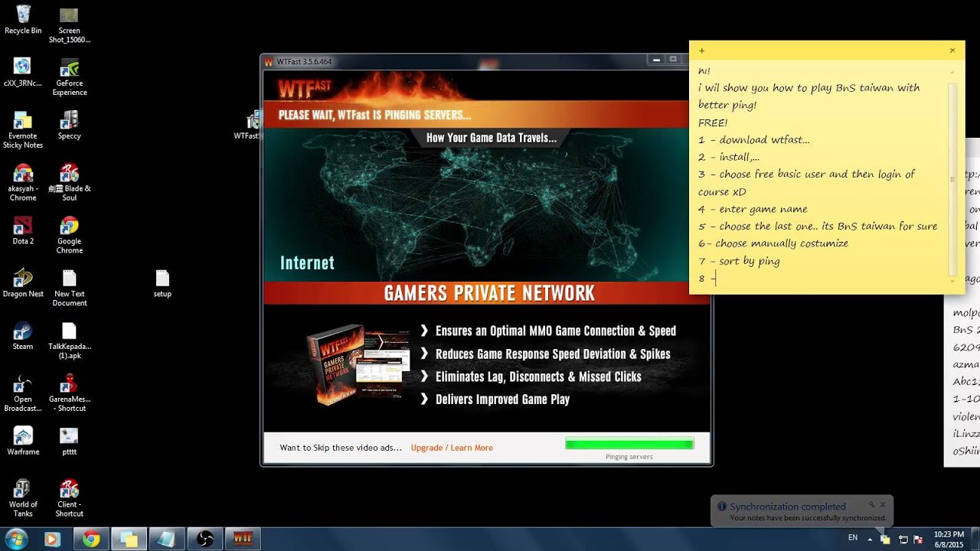Close the yellow sticky note

click(x=952, y=51)
